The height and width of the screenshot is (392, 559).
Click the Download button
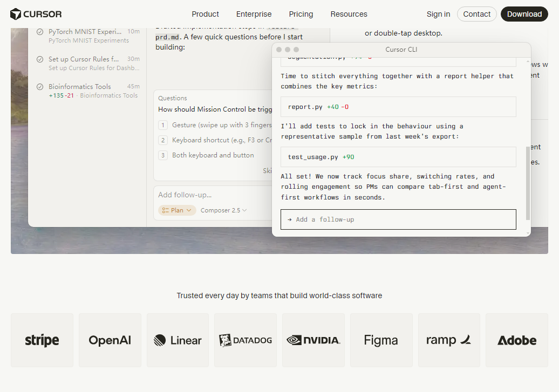(524, 14)
